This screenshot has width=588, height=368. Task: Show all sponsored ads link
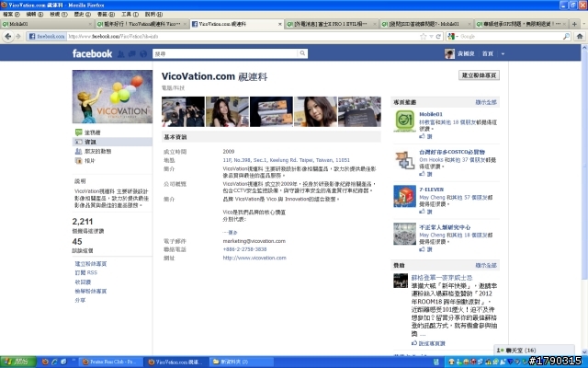(486, 265)
